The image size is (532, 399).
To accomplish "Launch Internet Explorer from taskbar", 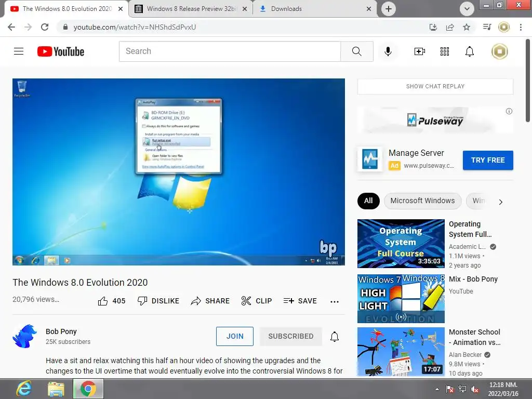I will pos(24,389).
